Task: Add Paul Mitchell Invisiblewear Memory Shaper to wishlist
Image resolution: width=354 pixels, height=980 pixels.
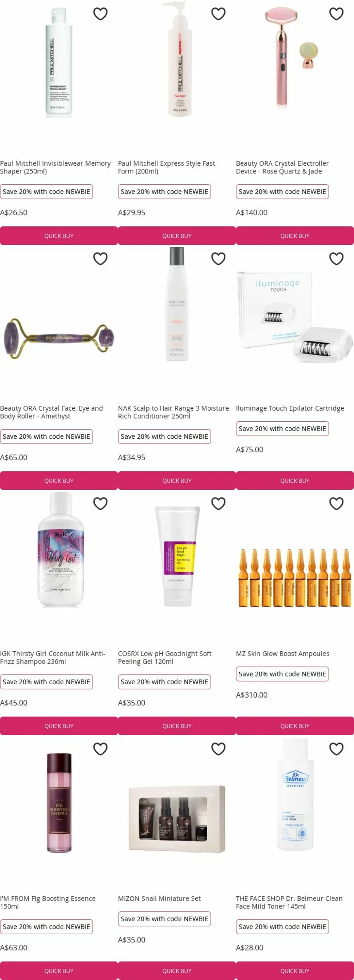Action: 100,14
